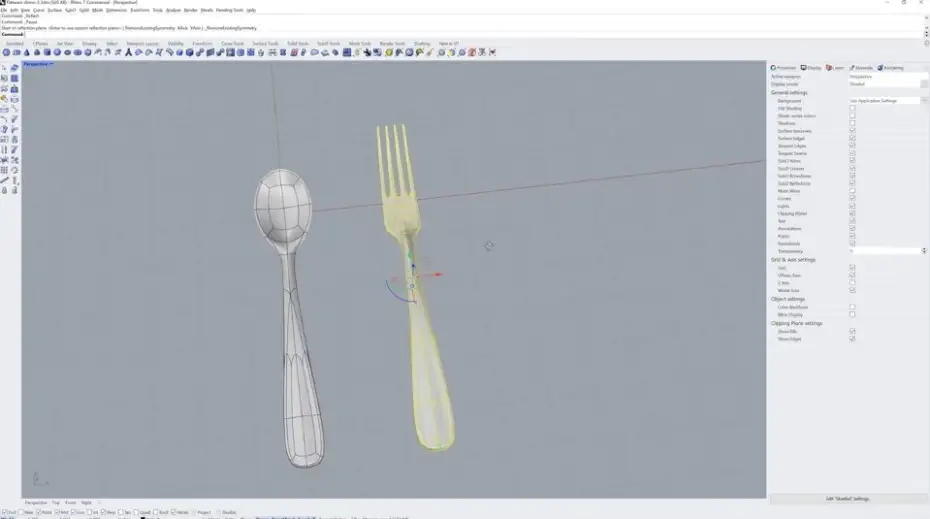Click Edit 'Shaded' settings button
This screenshot has height=519, width=930.
click(848, 499)
